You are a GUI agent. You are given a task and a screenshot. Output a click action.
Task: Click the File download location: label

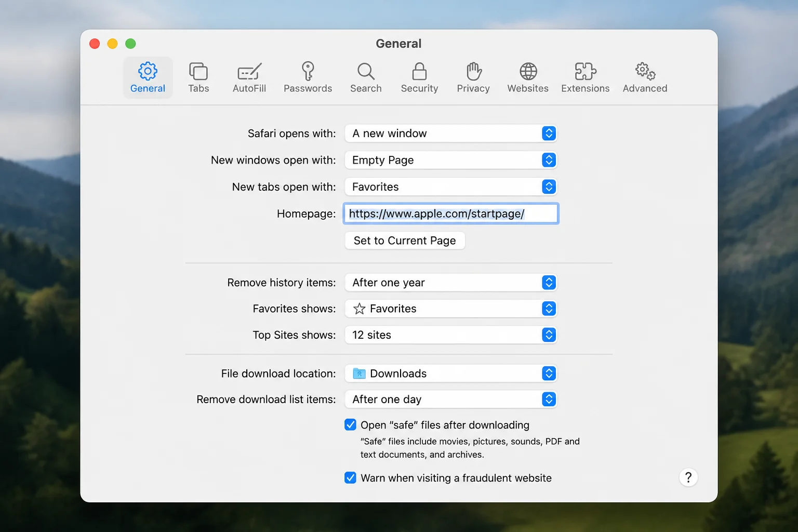[x=278, y=374]
